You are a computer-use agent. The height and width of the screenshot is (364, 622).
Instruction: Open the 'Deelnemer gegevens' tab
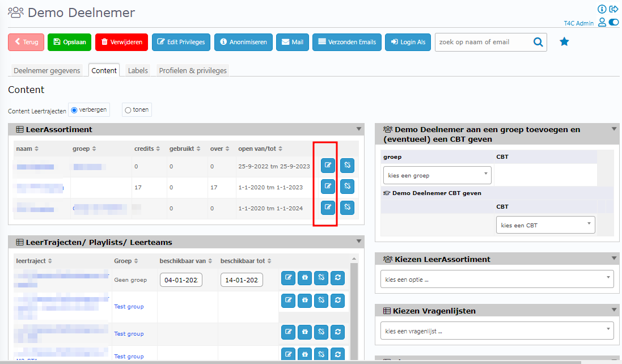pos(47,70)
